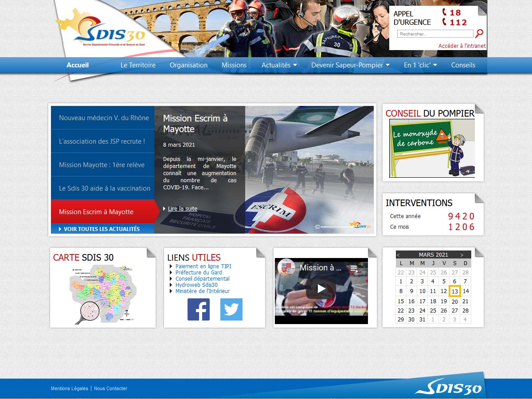Open the video playlist menu icon

pyautogui.click(x=354, y=268)
